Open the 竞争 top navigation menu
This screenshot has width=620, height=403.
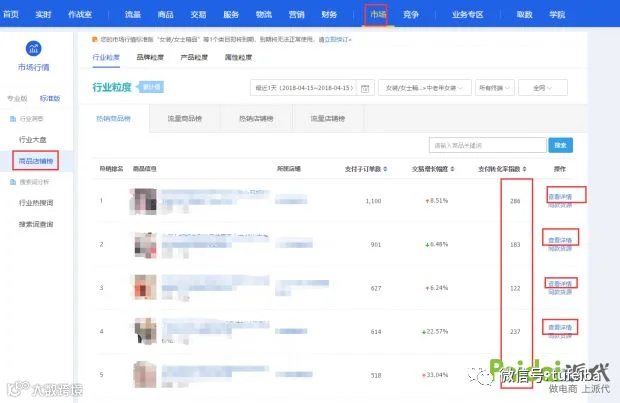click(x=410, y=15)
